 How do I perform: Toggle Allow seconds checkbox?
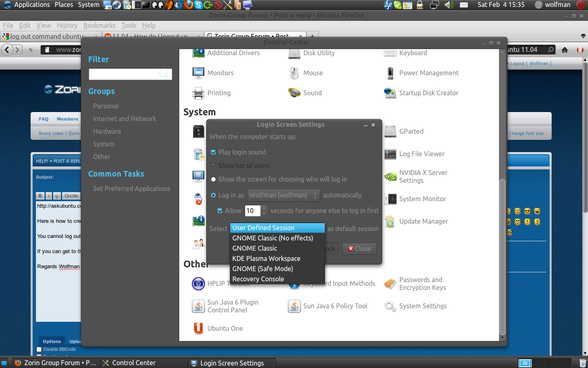point(220,211)
